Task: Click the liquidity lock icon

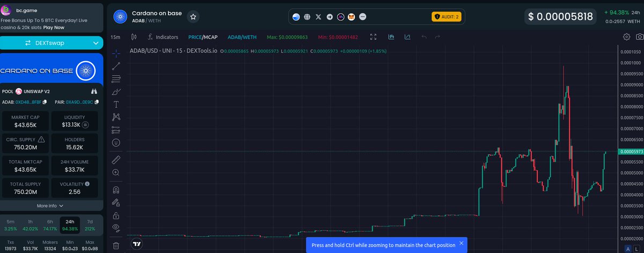Action: 85,125
